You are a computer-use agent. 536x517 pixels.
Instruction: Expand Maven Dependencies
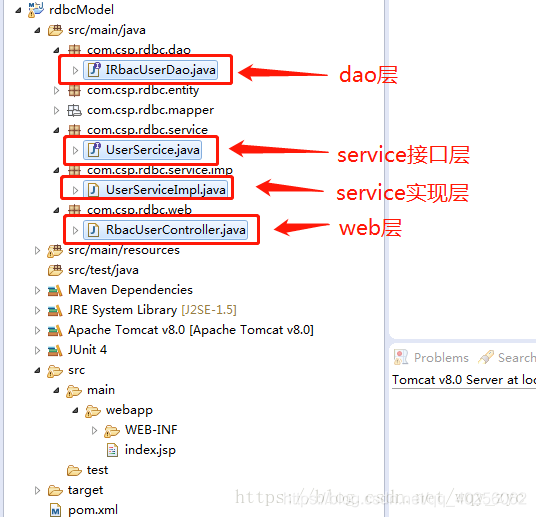(x=37, y=291)
